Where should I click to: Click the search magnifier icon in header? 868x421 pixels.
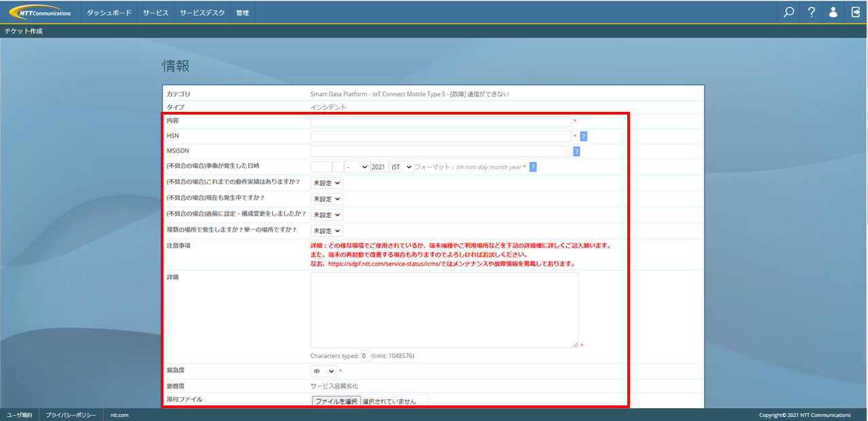pos(789,12)
